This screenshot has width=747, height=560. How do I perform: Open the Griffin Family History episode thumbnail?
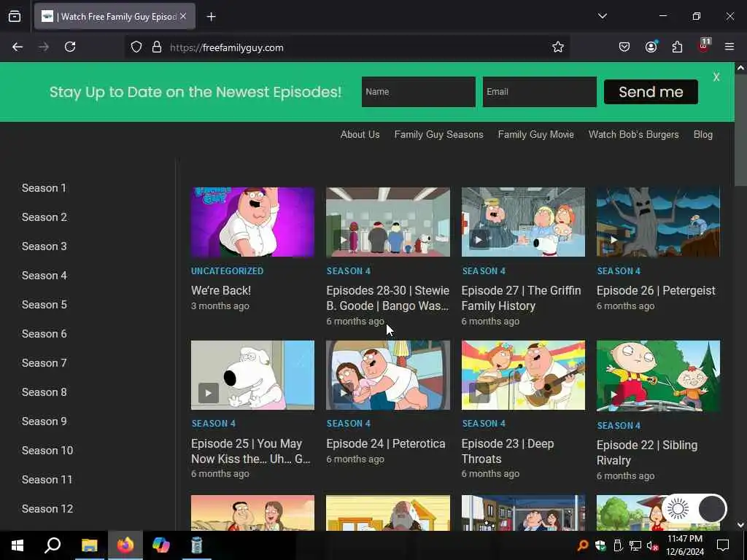pos(523,222)
